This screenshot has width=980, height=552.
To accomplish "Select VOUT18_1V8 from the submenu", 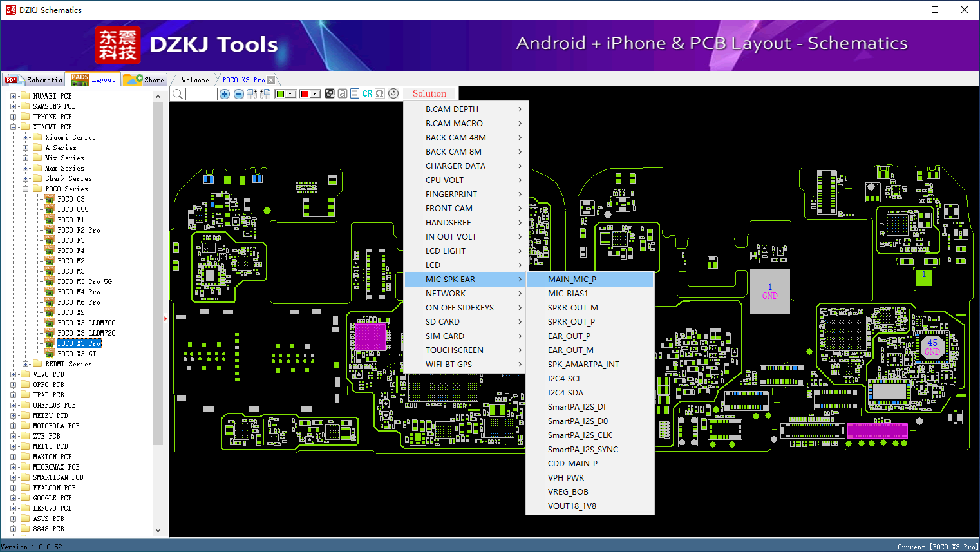I will coord(590,506).
